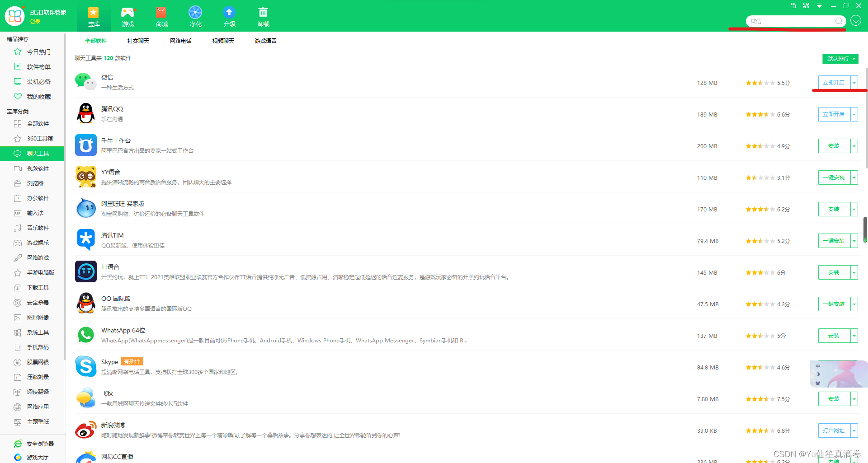Click the QQ 国际版 penguin icon
Image resolution: width=868 pixels, height=463 pixels.
(x=85, y=303)
